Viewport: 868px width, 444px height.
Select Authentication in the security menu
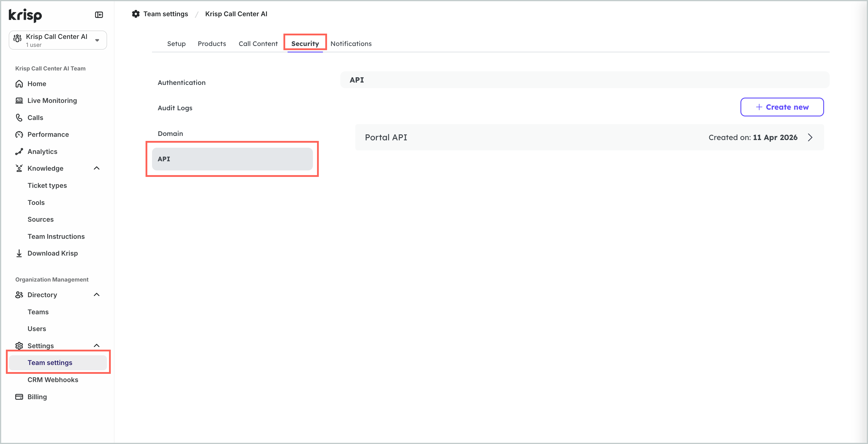click(181, 83)
